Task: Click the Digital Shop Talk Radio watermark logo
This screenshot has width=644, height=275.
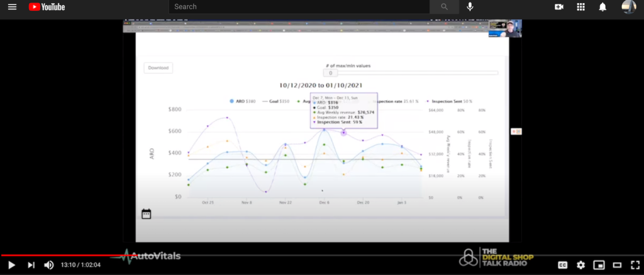Action: point(496,257)
